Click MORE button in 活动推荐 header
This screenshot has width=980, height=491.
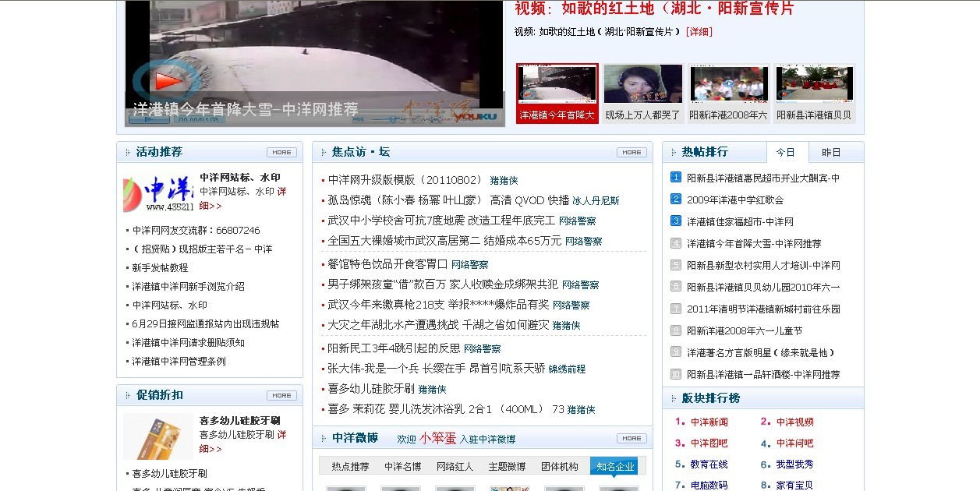click(281, 152)
